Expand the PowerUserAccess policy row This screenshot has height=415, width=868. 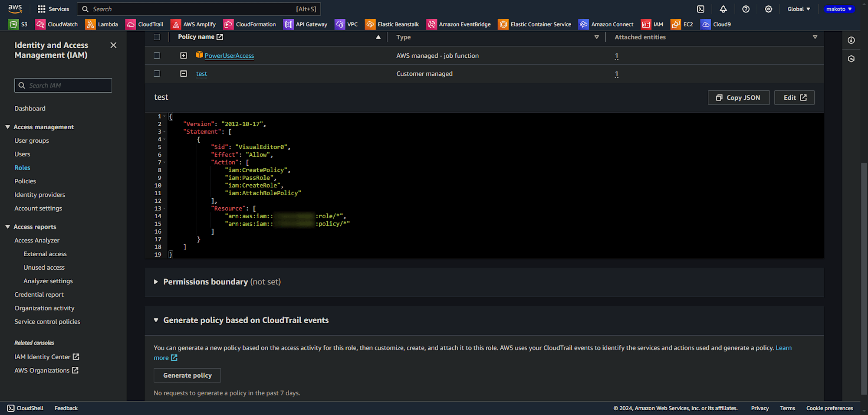tap(184, 56)
